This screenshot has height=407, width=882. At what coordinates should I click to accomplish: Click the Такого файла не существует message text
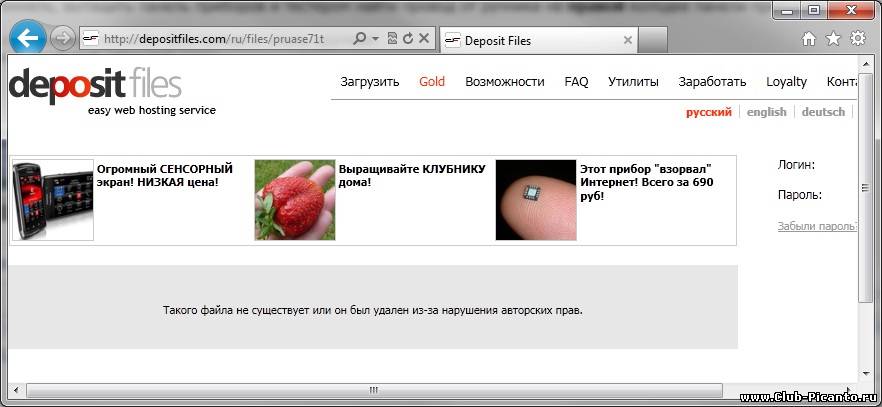[x=373, y=310]
